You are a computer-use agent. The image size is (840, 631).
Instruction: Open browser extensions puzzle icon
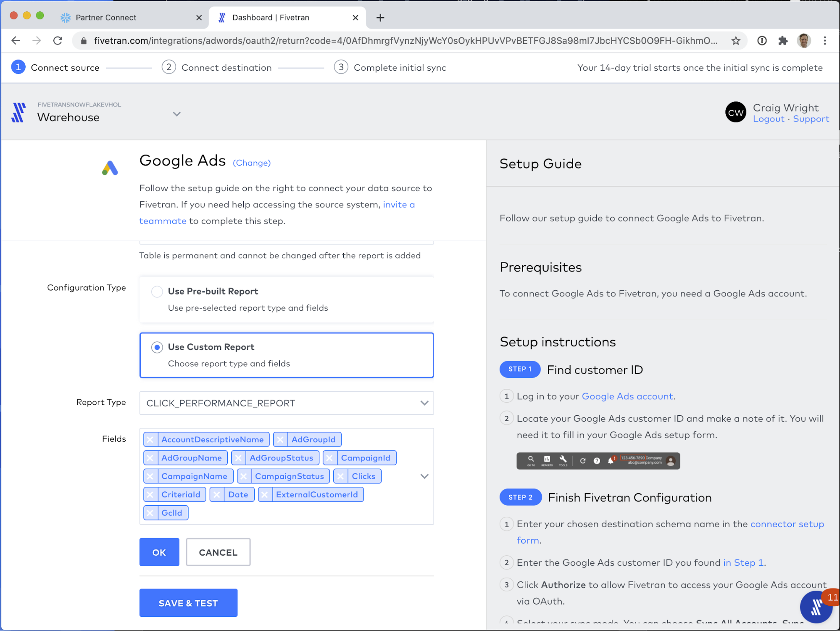coord(782,41)
